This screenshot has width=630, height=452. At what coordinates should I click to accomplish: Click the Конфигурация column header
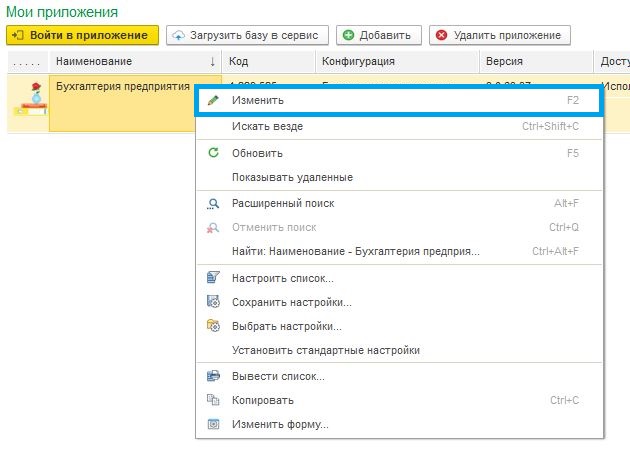point(357,62)
